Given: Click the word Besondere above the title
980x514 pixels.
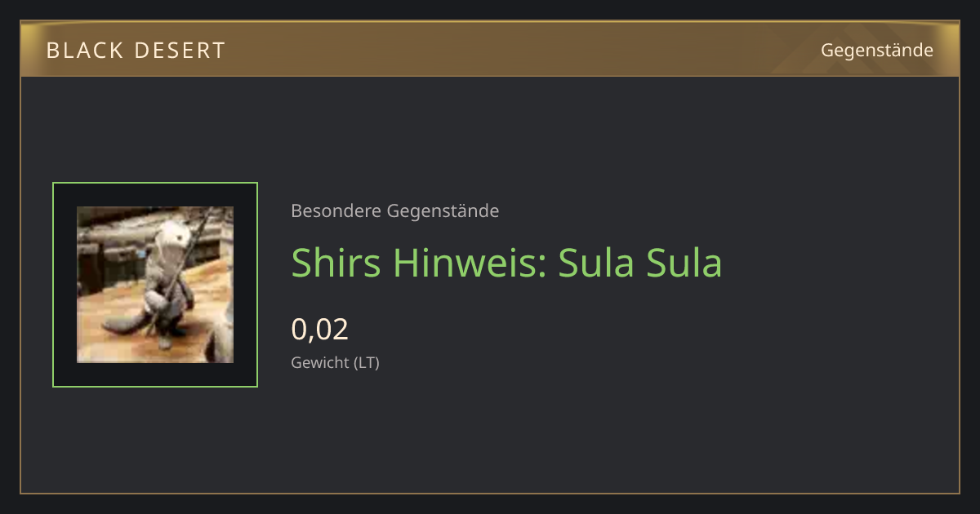Looking at the screenshot, I should click(x=336, y=211).
